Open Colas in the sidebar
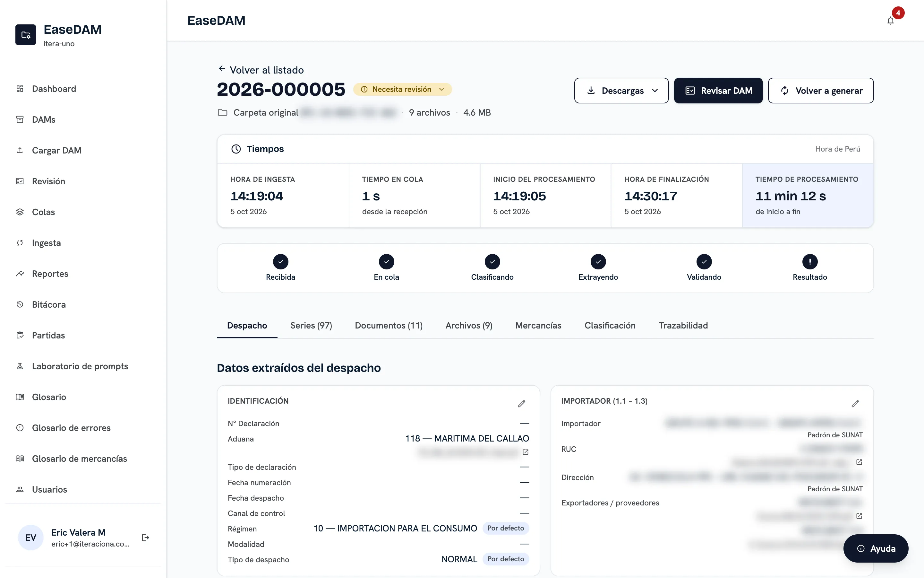 [83, 212]
